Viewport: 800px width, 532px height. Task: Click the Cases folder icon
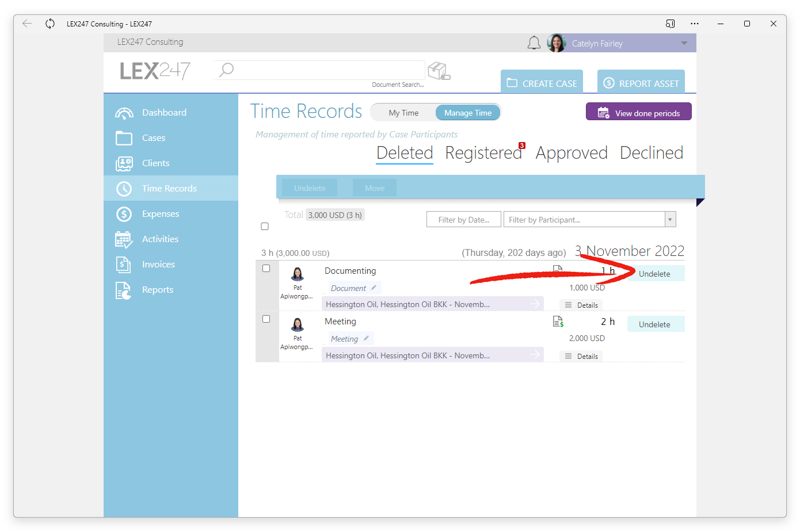(x=124, y=138)
